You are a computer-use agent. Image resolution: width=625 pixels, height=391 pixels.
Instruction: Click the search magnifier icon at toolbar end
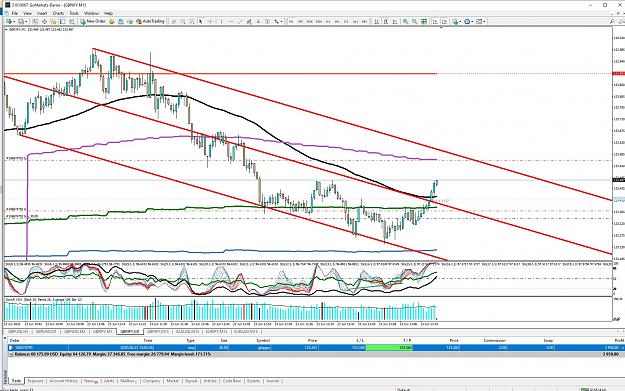click(612, 22)
